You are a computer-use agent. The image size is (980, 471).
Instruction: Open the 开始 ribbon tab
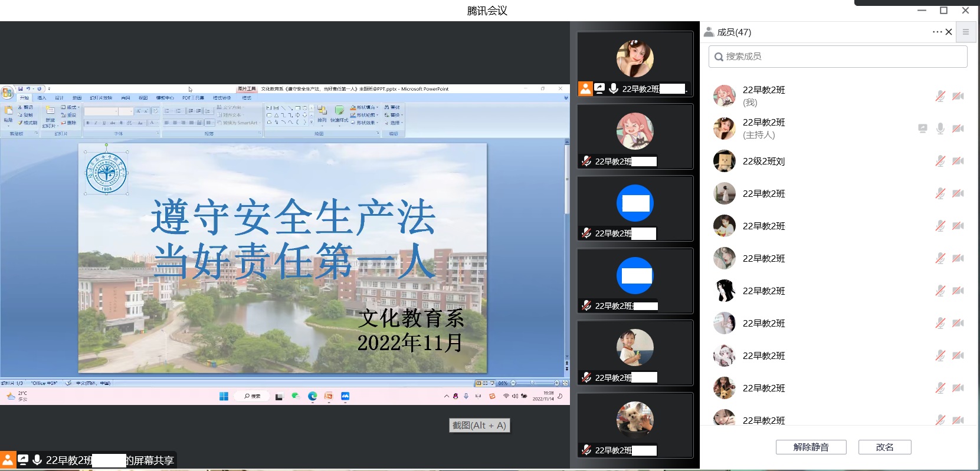(x=24, y=98)
